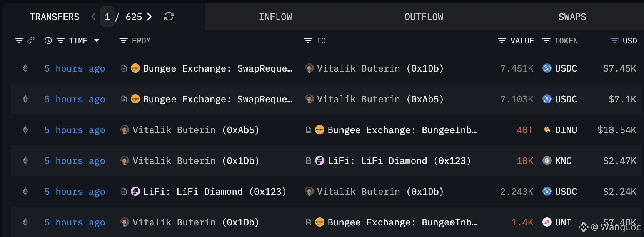644x237 pixels.
Task: Toggle the TOKEN column filter
Action: point(546,40)
